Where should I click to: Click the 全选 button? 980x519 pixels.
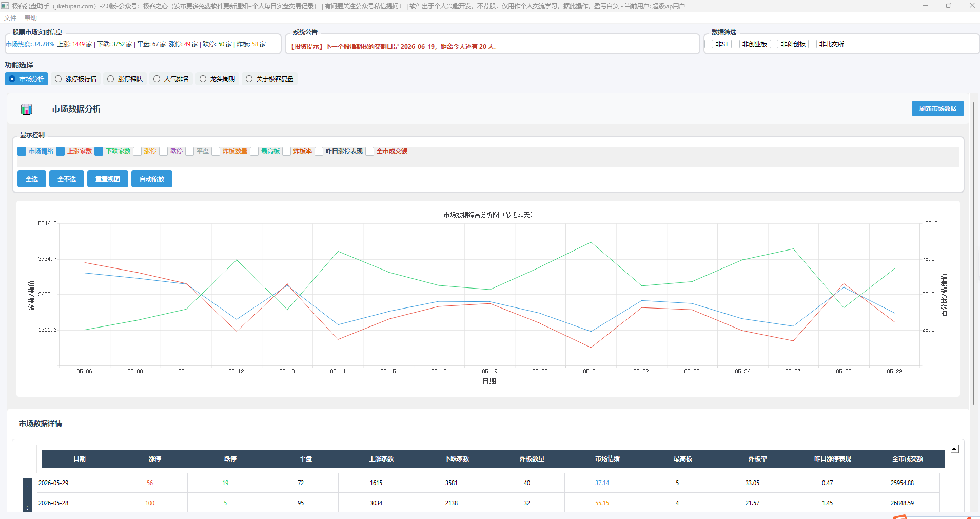(32, 179)
